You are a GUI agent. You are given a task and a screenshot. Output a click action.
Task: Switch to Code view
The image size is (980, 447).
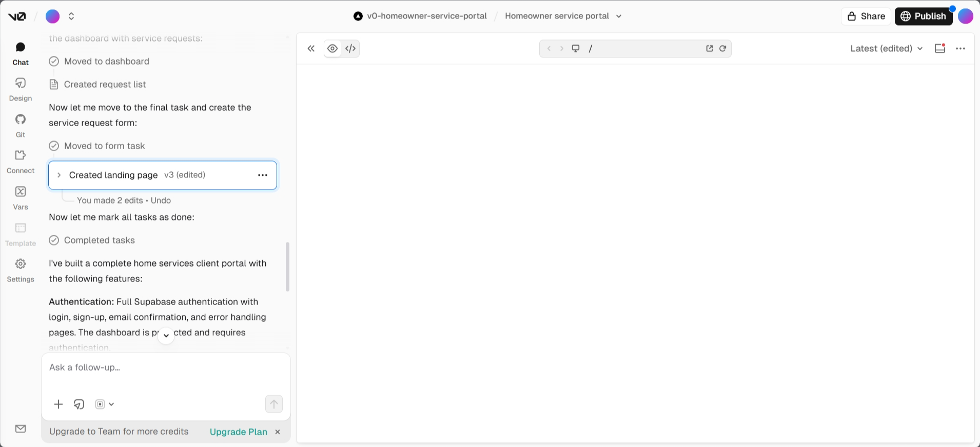coord(350,49)
